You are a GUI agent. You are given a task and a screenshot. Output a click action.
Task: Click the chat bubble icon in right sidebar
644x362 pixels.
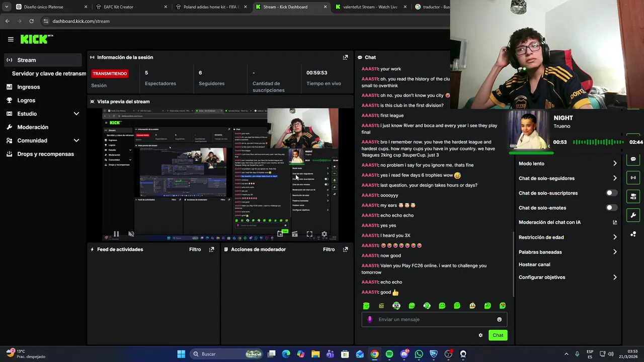point(633,159)
